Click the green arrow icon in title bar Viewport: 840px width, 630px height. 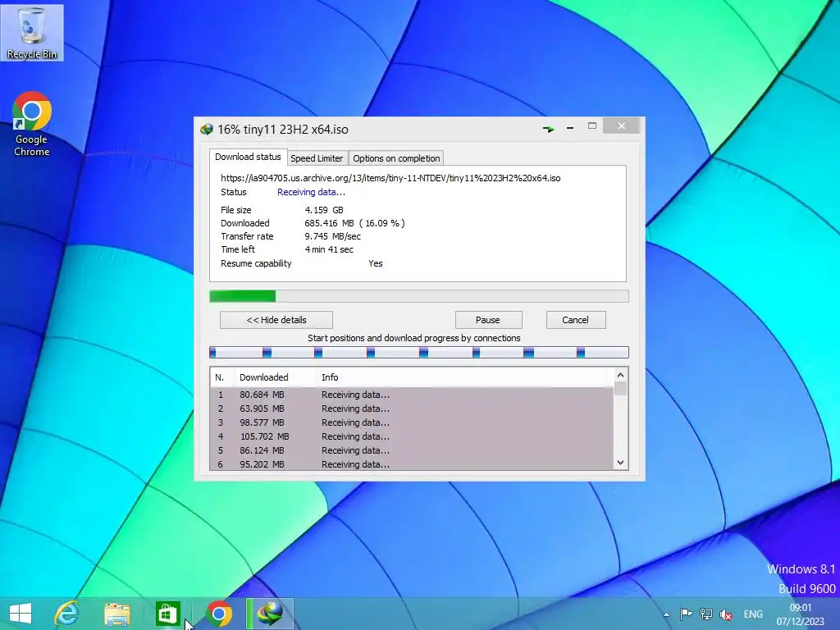point(548,129)
